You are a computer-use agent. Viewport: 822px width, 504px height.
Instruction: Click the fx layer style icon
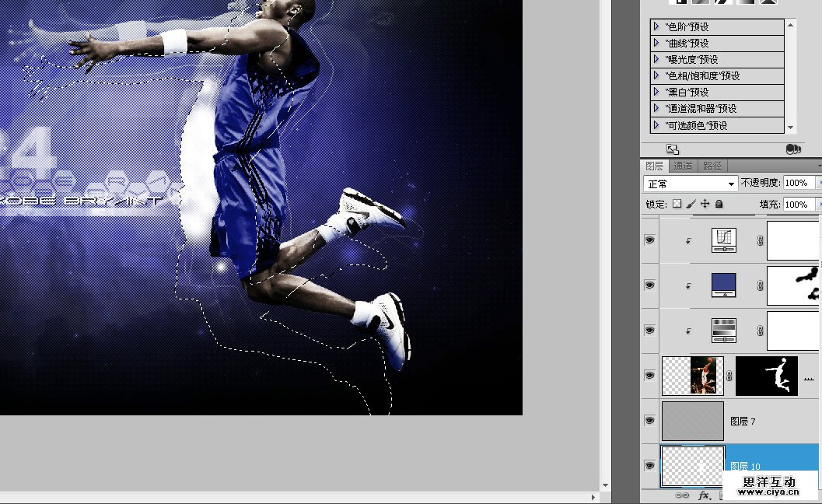(705, 495)
